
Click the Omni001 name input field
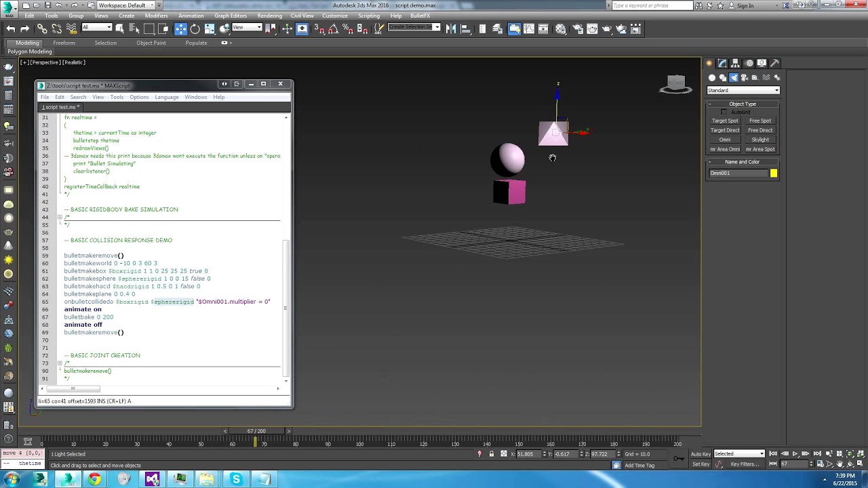(x=738, y=174)
